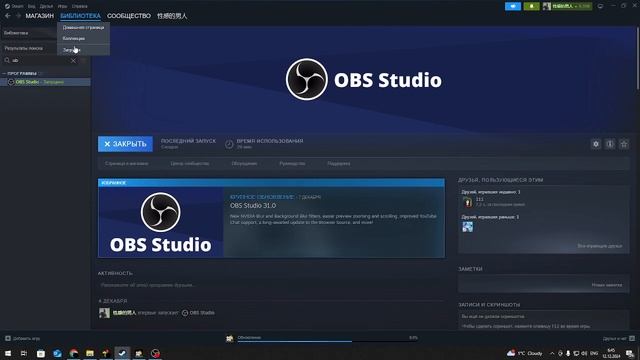Click the ЗАКРЫТЬ button
Viewport: 640px width, 360px height.
tap(125, 144)
